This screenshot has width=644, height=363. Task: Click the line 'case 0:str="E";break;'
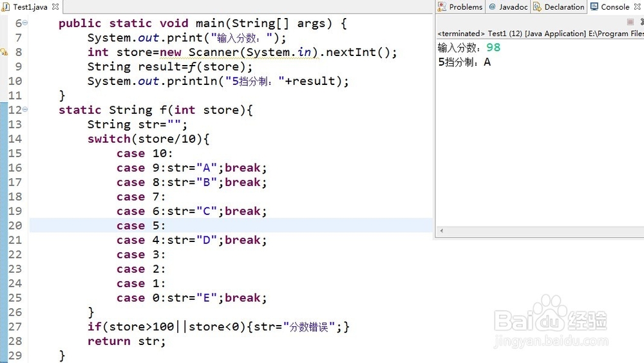point(191,298)
